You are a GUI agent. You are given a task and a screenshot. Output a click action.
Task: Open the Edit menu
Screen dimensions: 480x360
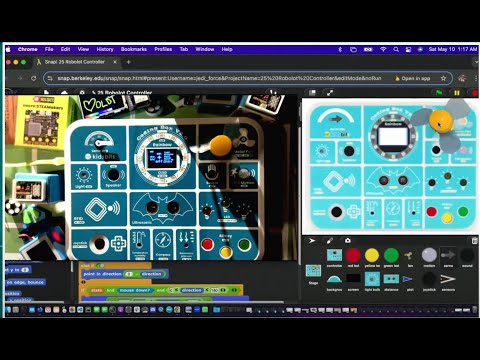[66, 49]
